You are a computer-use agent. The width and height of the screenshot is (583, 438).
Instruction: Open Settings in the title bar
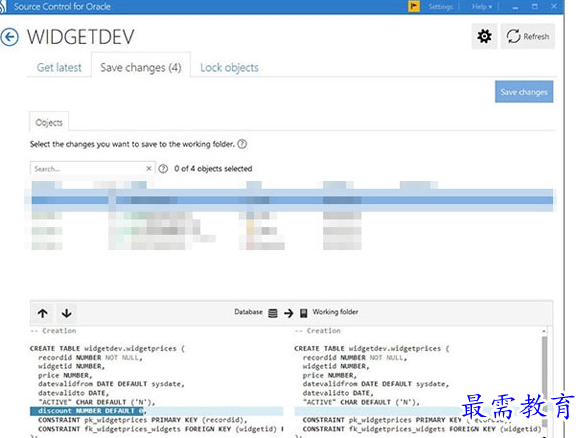tap(441, 7)
